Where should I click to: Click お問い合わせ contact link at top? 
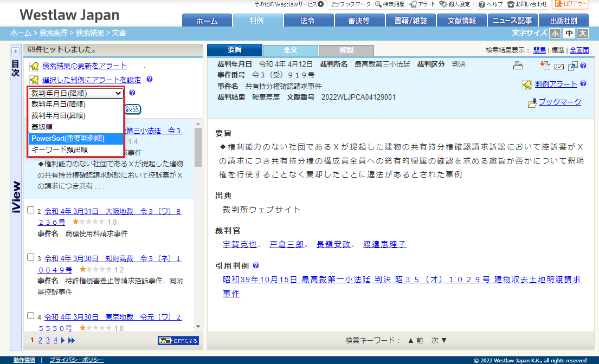[527, 4]
